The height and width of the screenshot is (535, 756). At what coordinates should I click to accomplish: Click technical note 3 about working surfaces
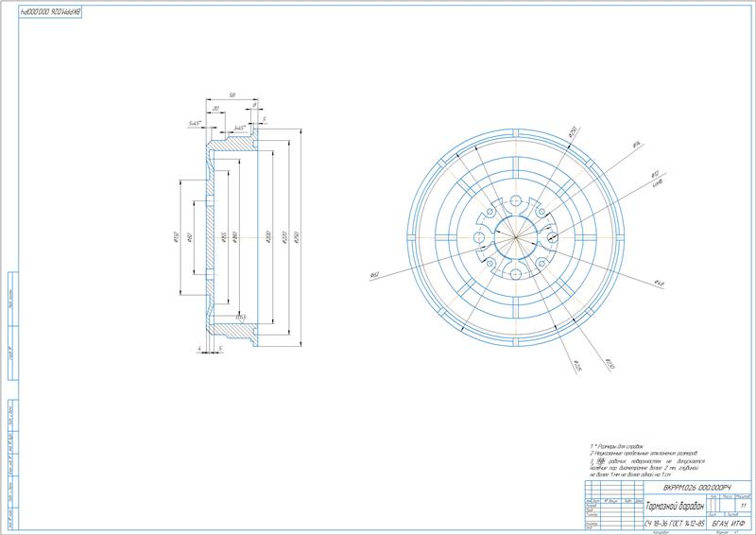point(647,468)
